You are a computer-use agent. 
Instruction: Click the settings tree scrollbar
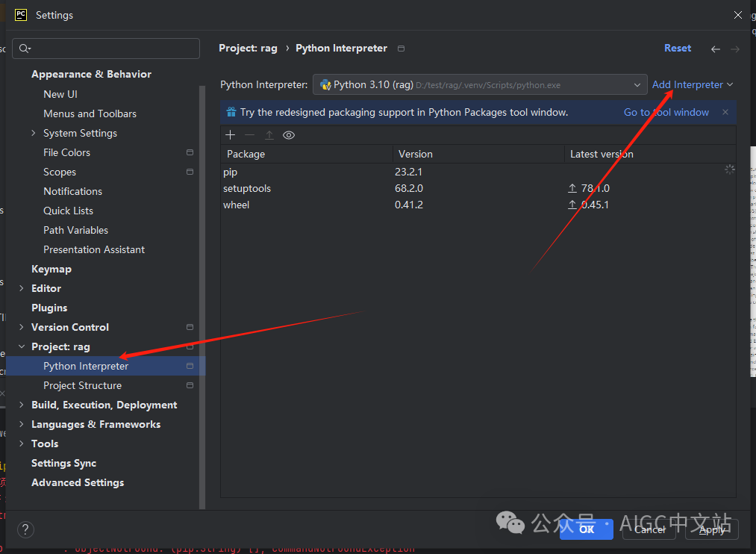coord(202,296)
